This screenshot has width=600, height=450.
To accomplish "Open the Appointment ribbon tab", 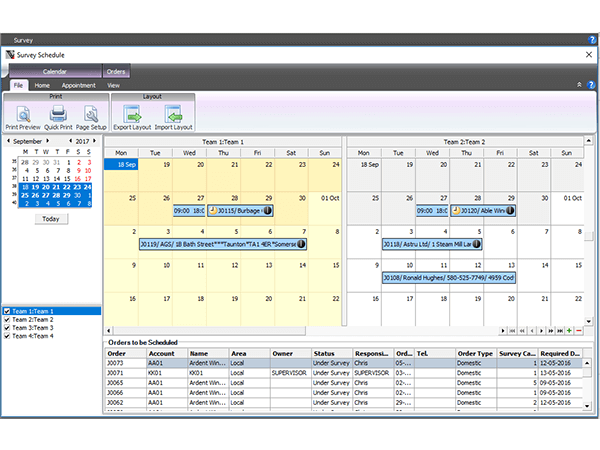I will click(78, 85).
